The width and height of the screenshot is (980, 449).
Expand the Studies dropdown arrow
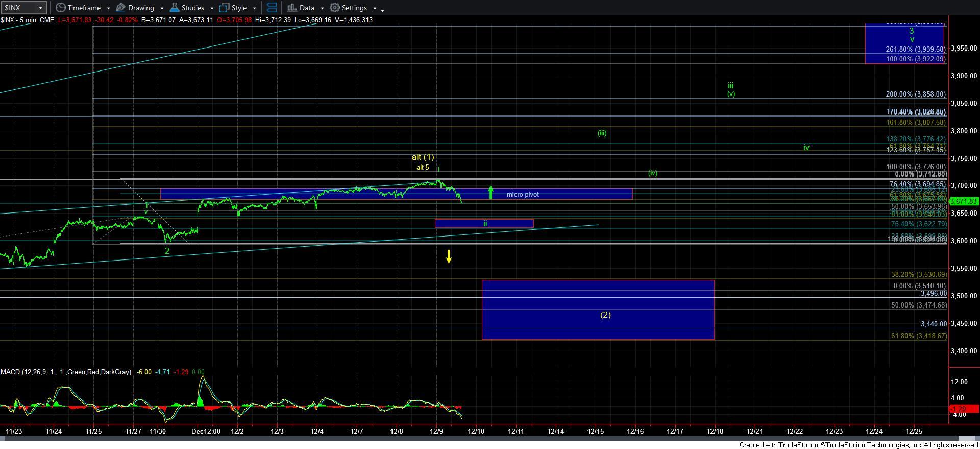[212, 8]
